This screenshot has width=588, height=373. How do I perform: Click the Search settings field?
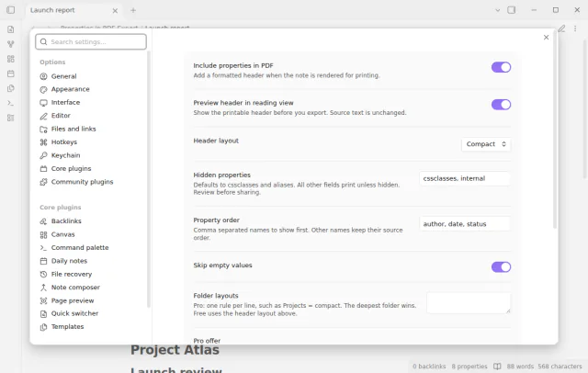[91, 41]
